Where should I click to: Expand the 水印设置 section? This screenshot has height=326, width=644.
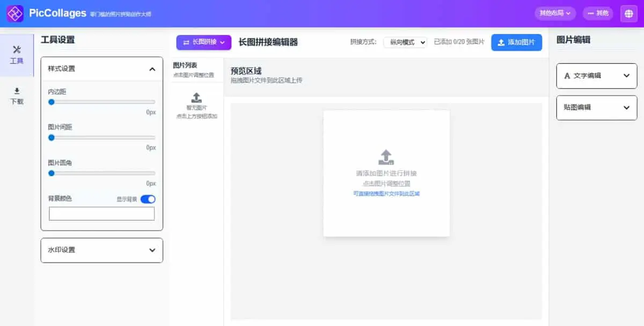coord(102,250)
